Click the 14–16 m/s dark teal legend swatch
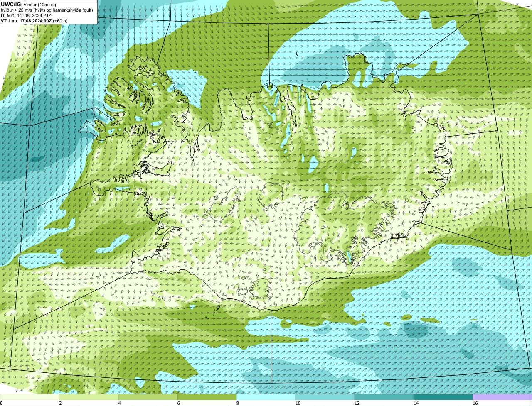This screenshot has height=406, width=532. click(443, 397)
